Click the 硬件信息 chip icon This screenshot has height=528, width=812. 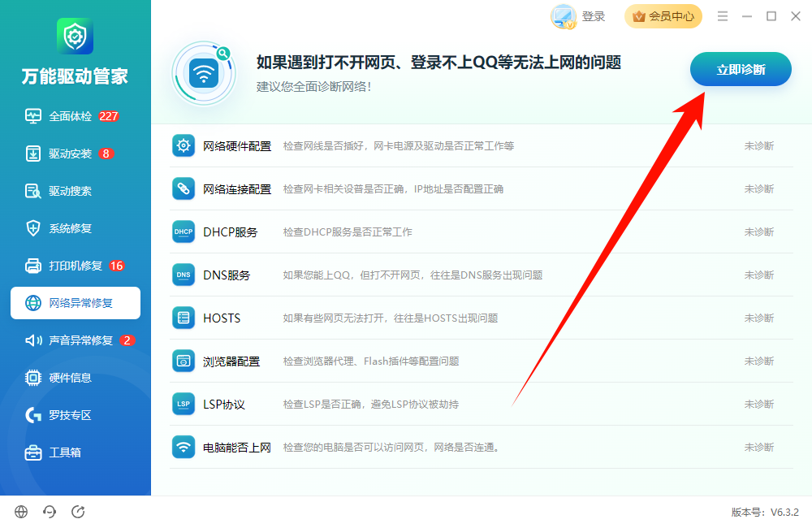[33, 378]
